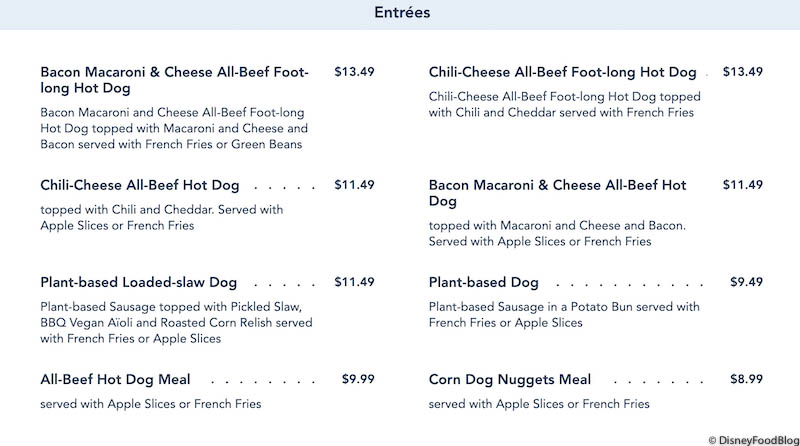Click the Pickled Slaw and BBQ Vegan Aïoli description
This screenshot has height=446, width=800.
(176, 322)
